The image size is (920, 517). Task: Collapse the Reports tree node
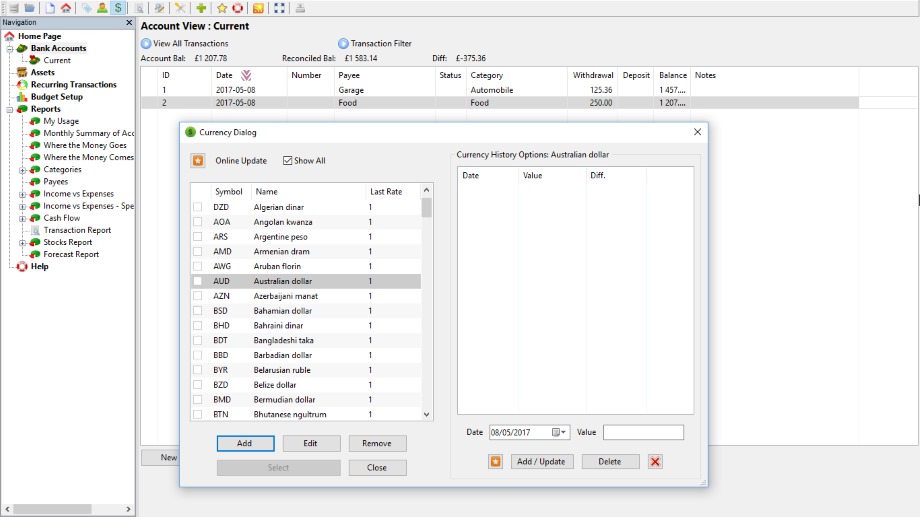10,109
